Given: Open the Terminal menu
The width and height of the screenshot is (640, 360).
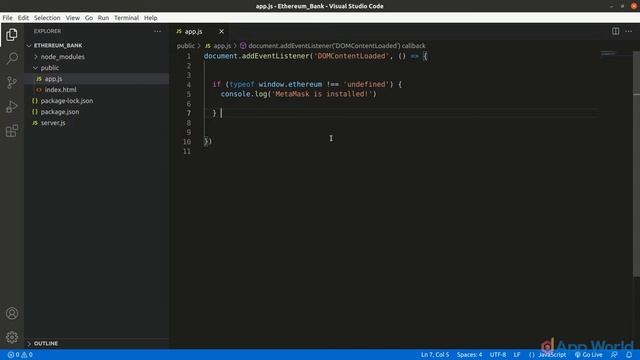Looking at the screenshot, I should [x=127, y=18].
